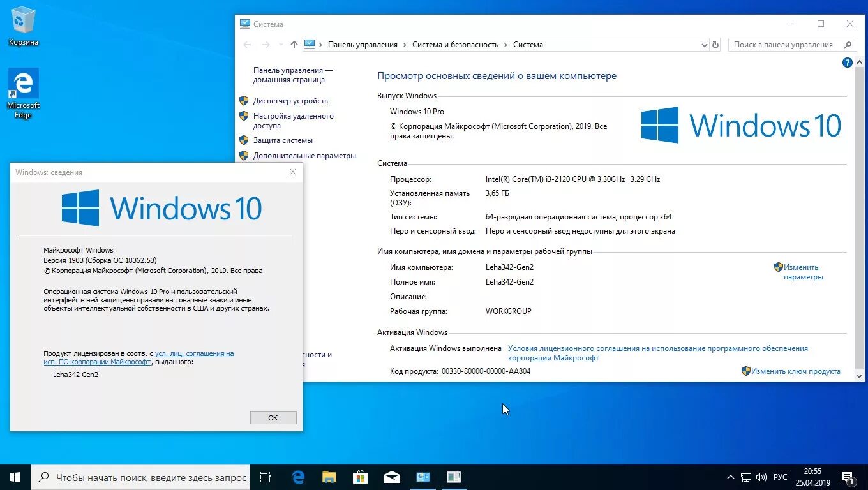
Task: Expand the chevron after Панель управления breadcrumb
Action: (405, 45)
